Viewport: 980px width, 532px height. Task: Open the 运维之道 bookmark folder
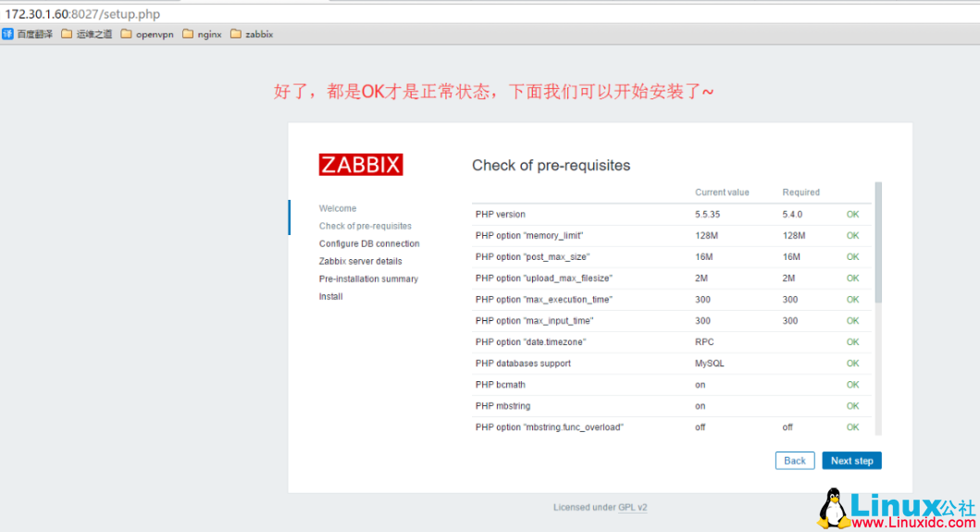point(86,34)
